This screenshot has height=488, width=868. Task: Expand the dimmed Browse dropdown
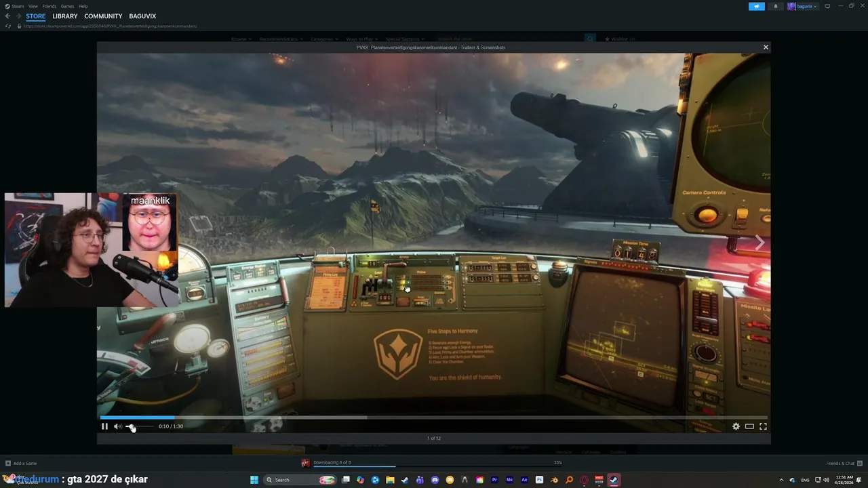[241, 39]
